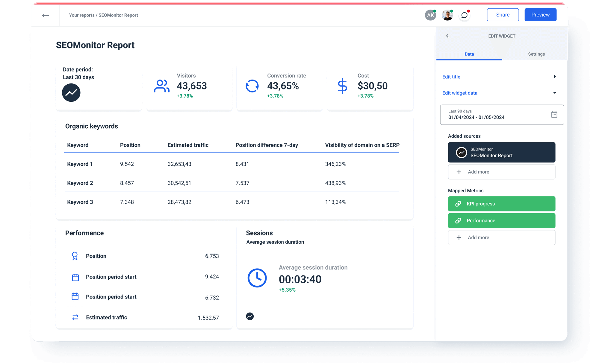Screen dimensions: 599x364
Task: Open the Data tab in Edit Widget
Action: [x=469, y=54]
